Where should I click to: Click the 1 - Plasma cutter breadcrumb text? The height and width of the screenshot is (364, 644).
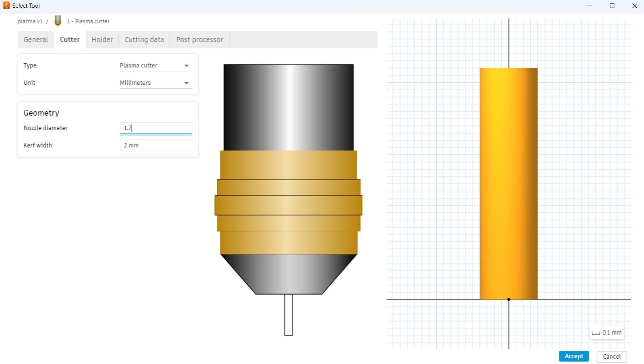(88, 22)
